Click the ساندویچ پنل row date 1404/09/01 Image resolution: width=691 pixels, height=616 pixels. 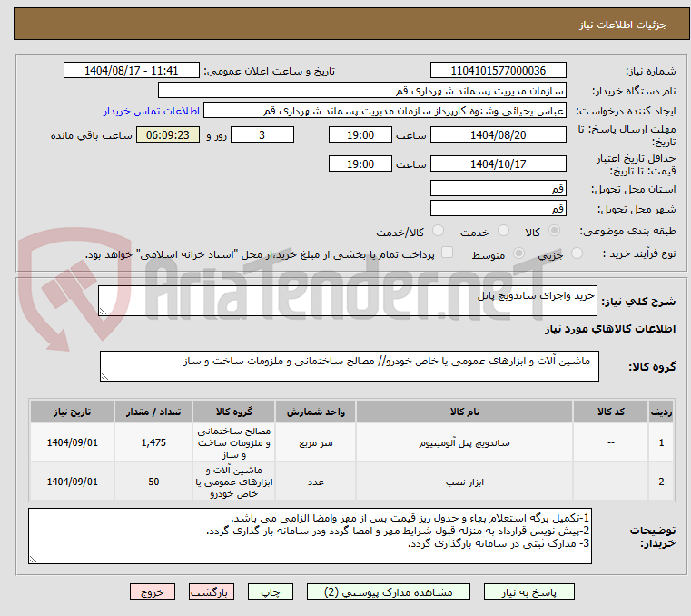click(73, 442)
